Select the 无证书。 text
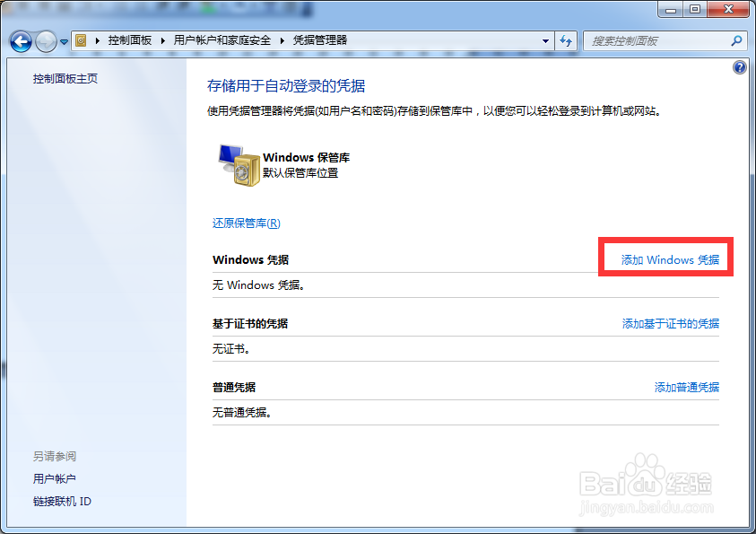The image size is (756, 534). coord(231,349)
